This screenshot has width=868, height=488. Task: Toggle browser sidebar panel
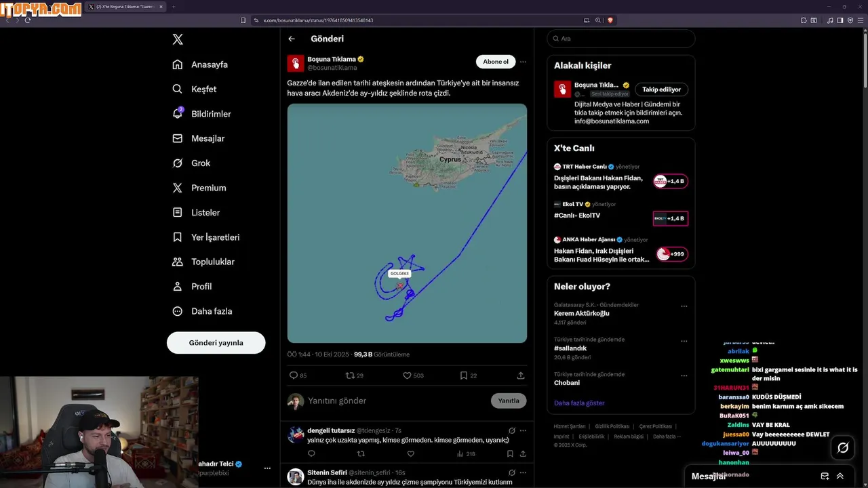[x=840, y=20]
